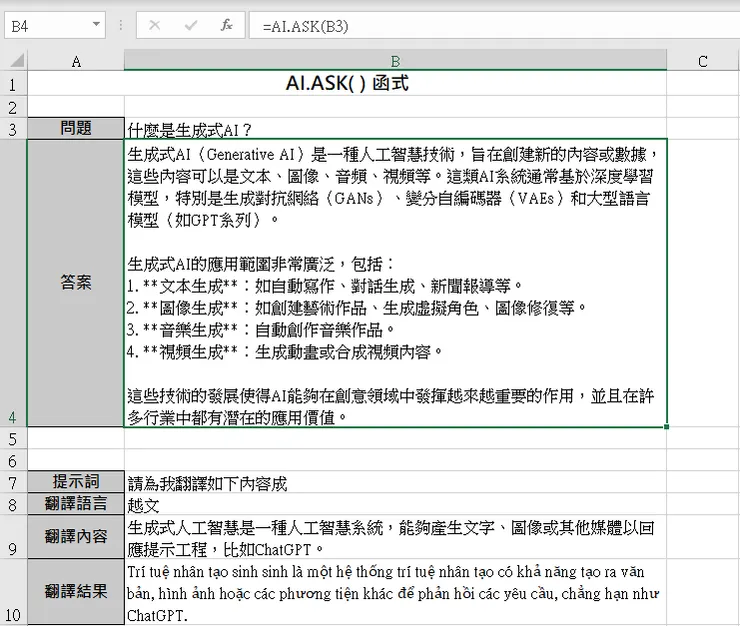
Task: Select row 1 header
Action: click(13, 84)
